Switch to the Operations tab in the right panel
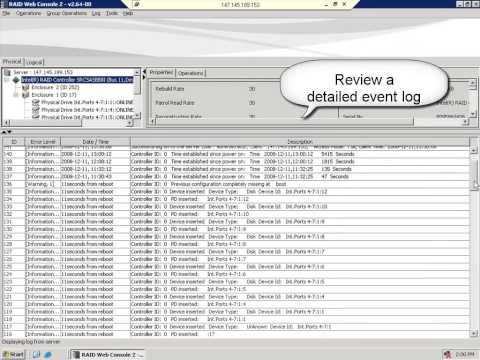480x360 pixels. (190, 73)
